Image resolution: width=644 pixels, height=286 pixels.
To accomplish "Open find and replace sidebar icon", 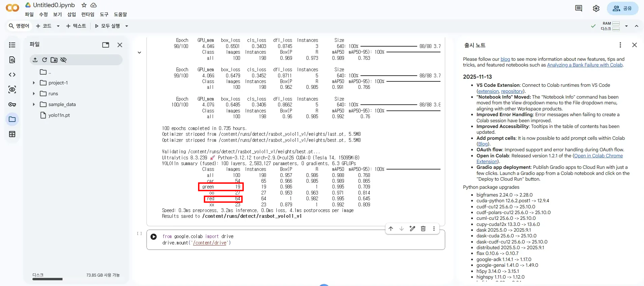I will tap(12, 60).
